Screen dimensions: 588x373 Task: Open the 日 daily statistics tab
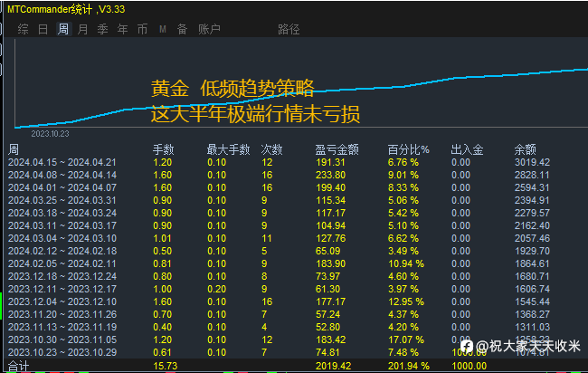43,29
